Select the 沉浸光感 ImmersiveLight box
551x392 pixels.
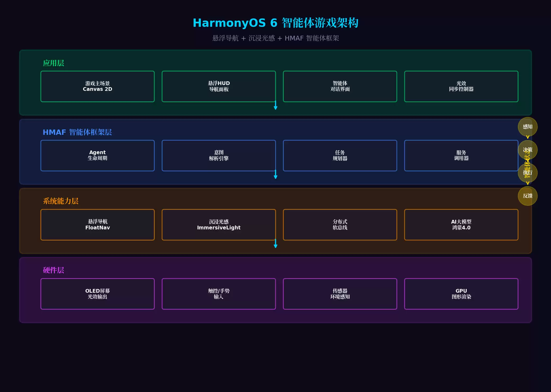tap(219, 225)
